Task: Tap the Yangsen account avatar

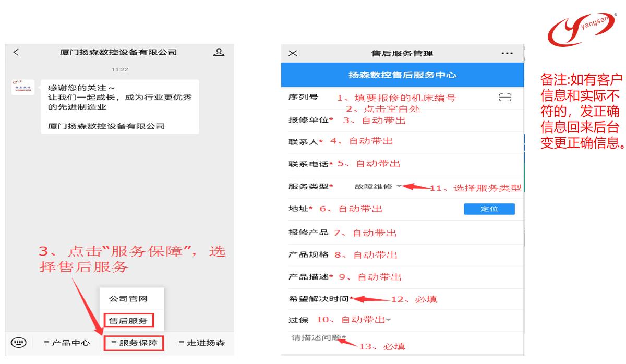Action: [x=23, y=87]
